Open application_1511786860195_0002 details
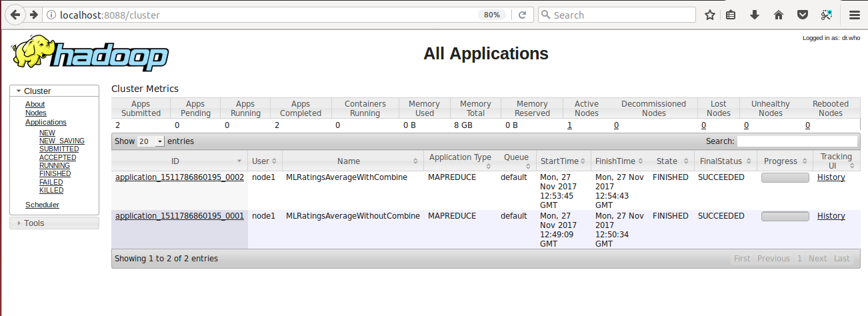 (x=179, y=177)
